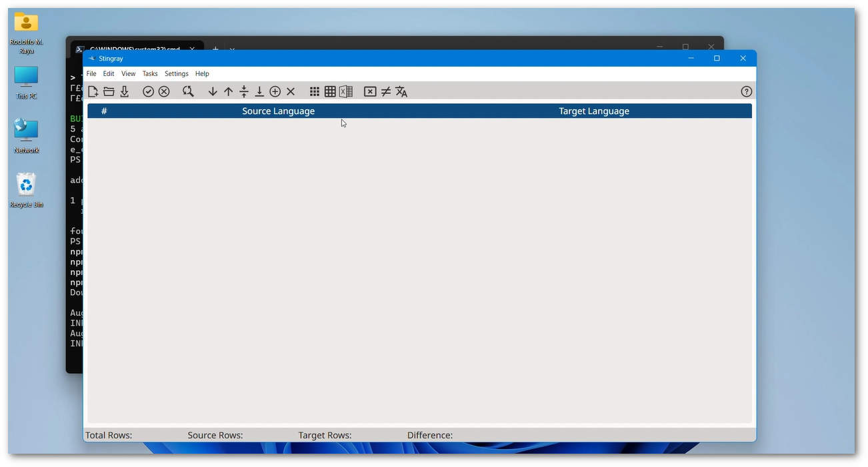Cancel edit with the circled X icon

point(164,92)
